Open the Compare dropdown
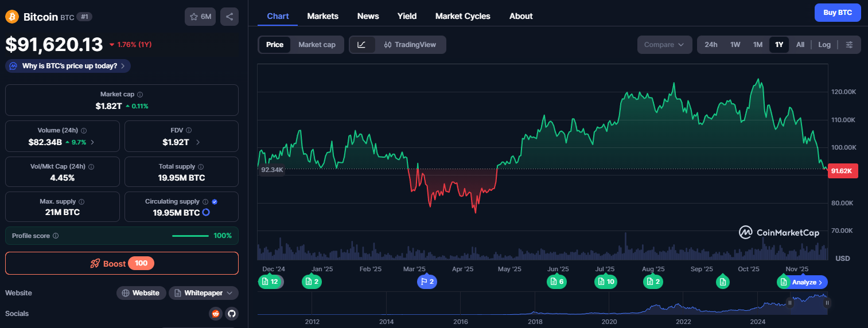This screenshot has width=868, height=328. [x=664, y=45]
